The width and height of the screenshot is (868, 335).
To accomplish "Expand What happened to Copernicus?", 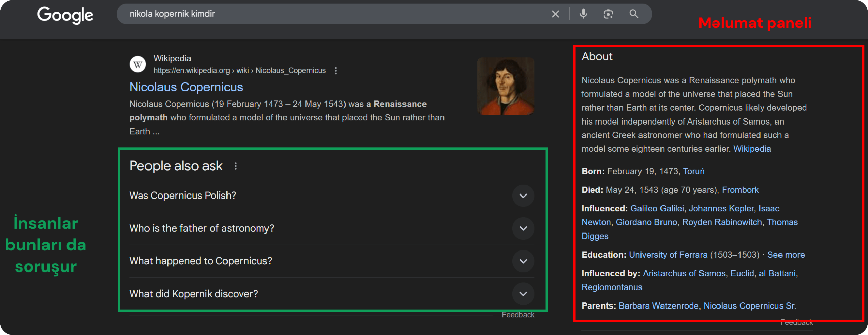I will 332,261.
